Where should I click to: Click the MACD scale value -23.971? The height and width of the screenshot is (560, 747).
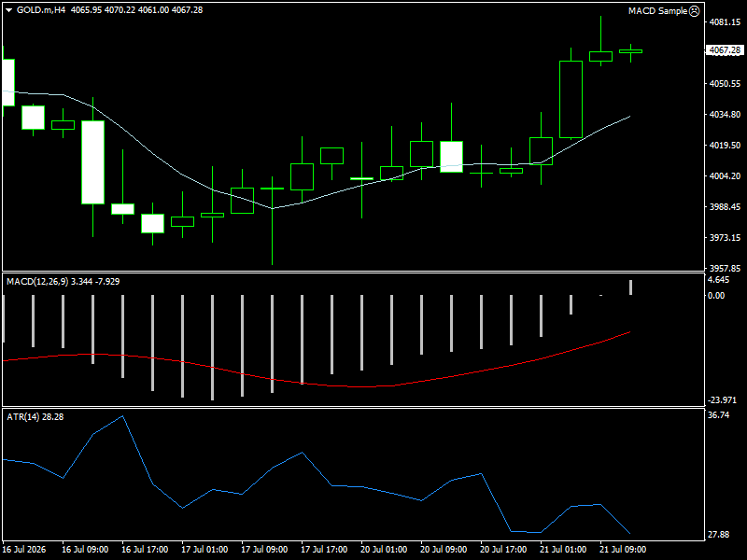point(721,400)
